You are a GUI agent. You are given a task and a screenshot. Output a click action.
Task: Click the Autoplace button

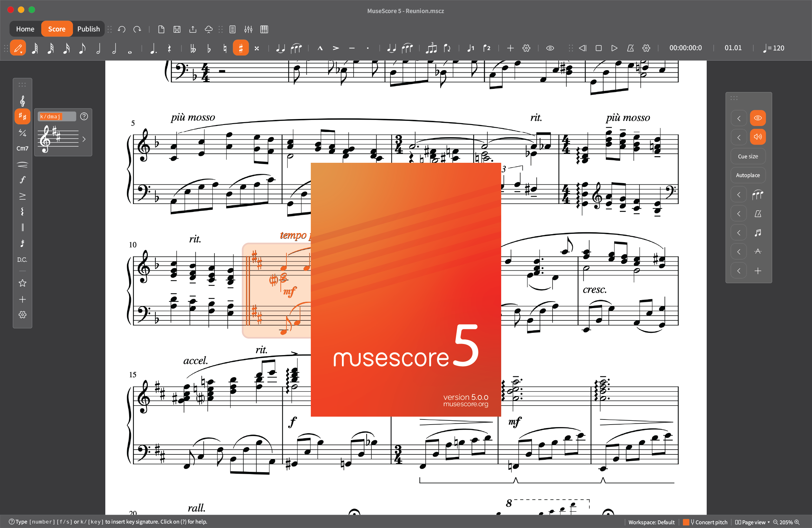point(748,175)
